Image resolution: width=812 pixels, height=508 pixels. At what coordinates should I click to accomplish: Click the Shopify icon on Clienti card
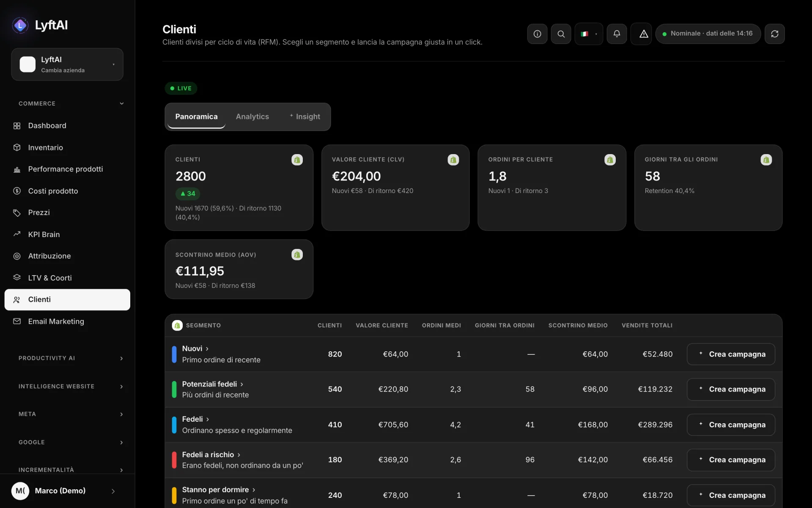click(297, 160)
